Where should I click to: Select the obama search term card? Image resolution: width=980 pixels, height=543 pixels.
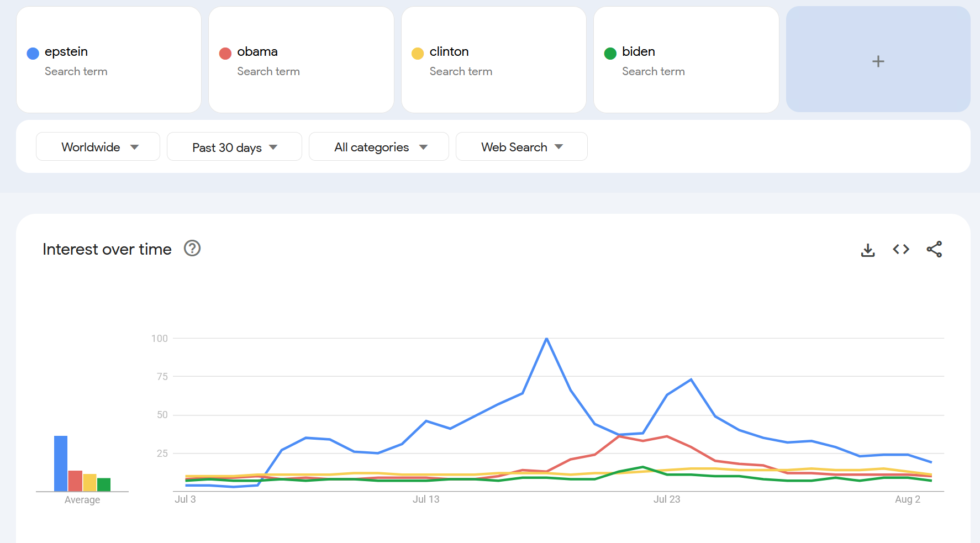coord(301,60)
